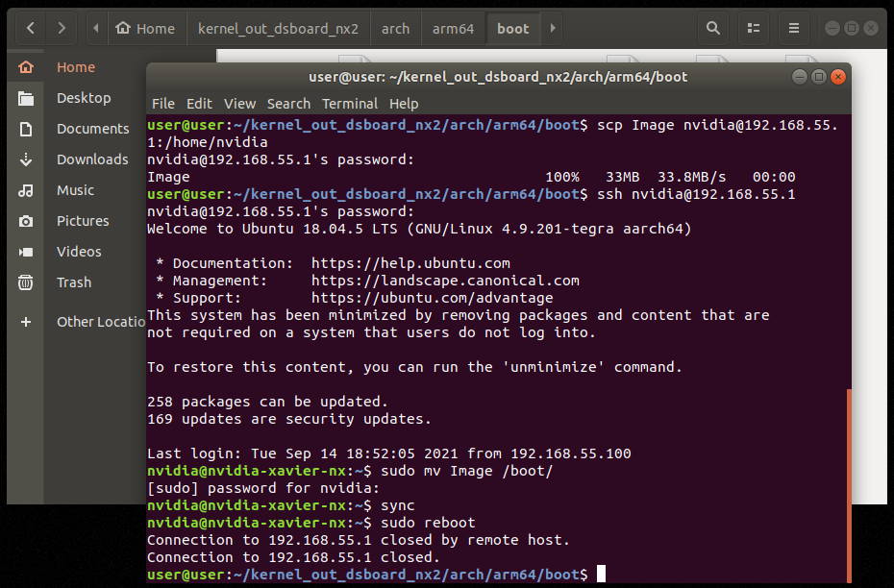Click the Documents icon in the sidebar
The image size is (894, 588).
coord(26,129)
